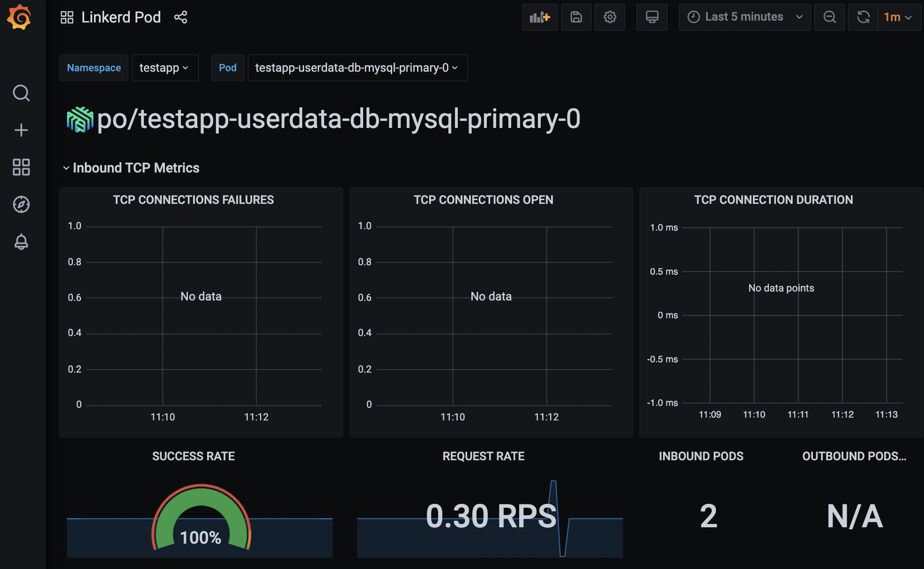Click the 0.30 RPS stat value
This screenshot has height=569, width=924.
(x=491, y=516)
